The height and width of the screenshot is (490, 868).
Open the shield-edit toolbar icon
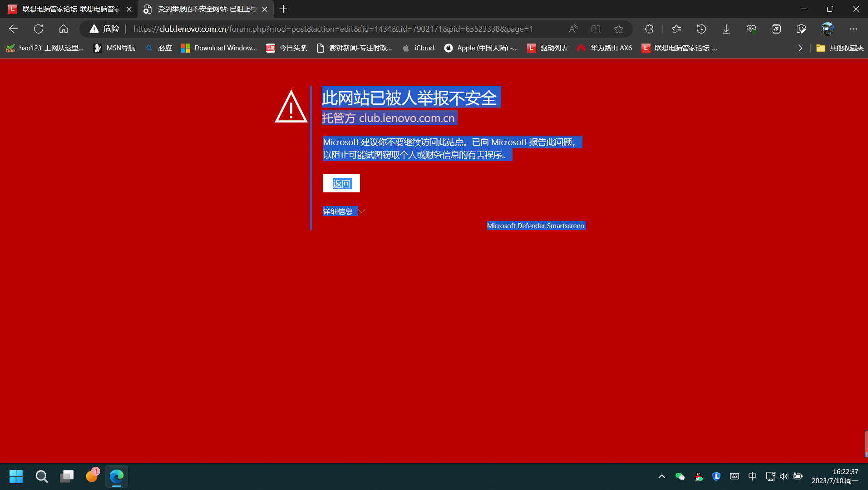click(801, 29)
